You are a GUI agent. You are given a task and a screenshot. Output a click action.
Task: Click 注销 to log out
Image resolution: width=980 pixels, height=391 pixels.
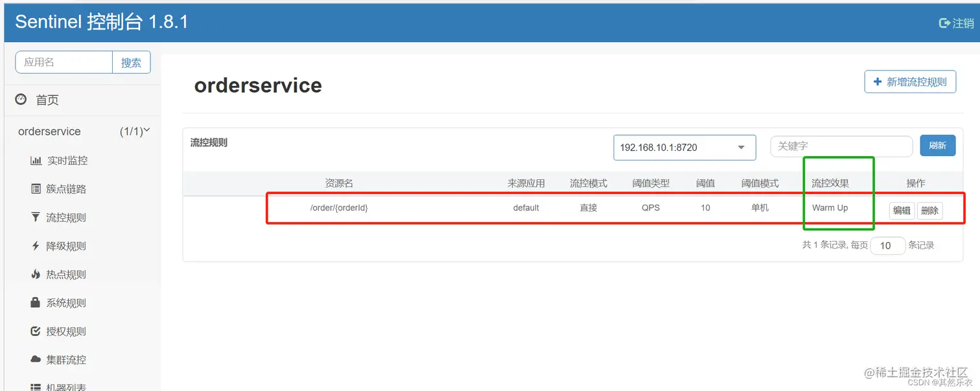(963, 23)
